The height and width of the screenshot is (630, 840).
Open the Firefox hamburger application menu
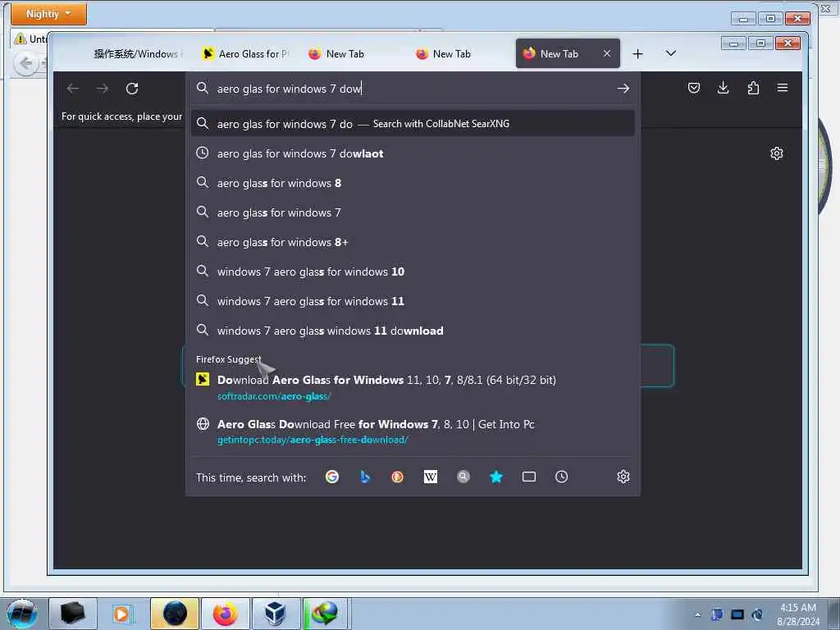click(x=783, y=88)
